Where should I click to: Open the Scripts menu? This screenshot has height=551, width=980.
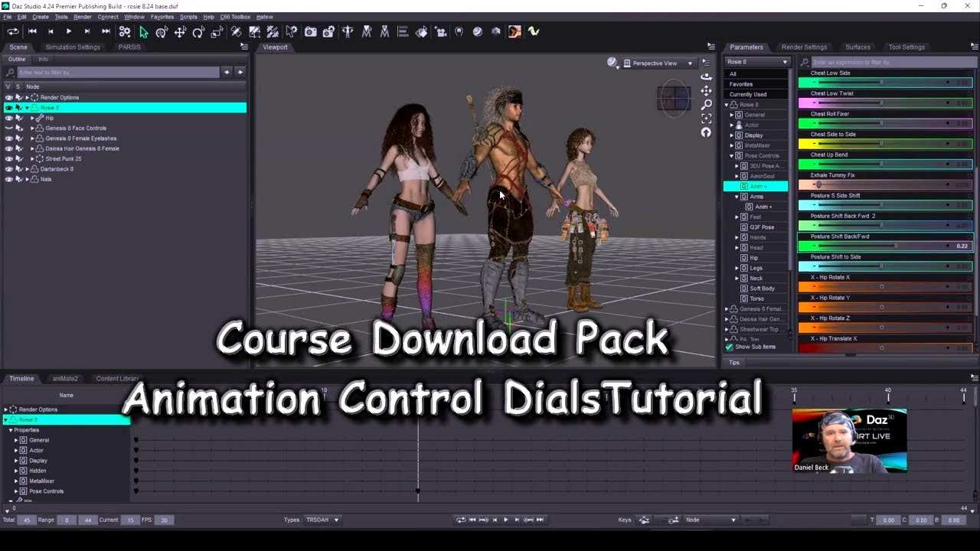click(x=188, y=16)
